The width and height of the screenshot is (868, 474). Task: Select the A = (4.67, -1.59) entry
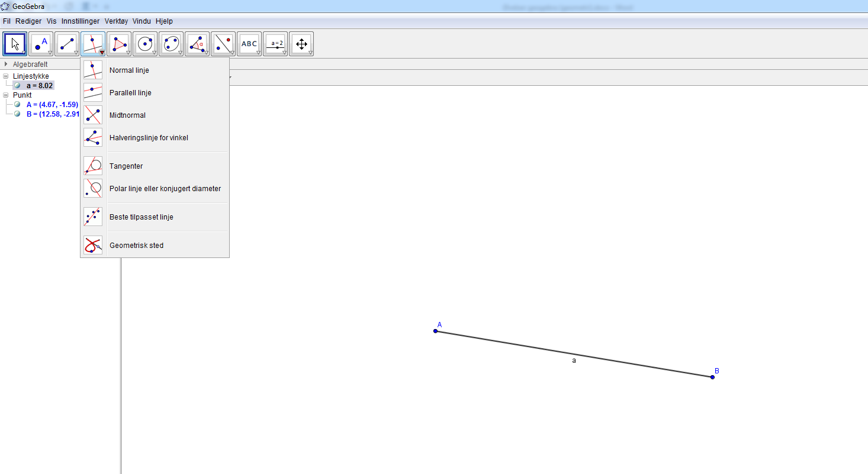(x=52, y=104)
